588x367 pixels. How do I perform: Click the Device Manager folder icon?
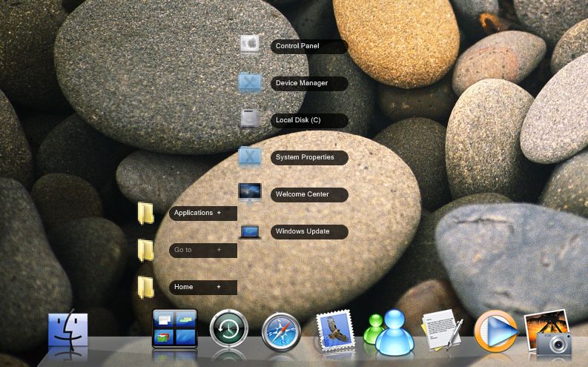point(250,82)
